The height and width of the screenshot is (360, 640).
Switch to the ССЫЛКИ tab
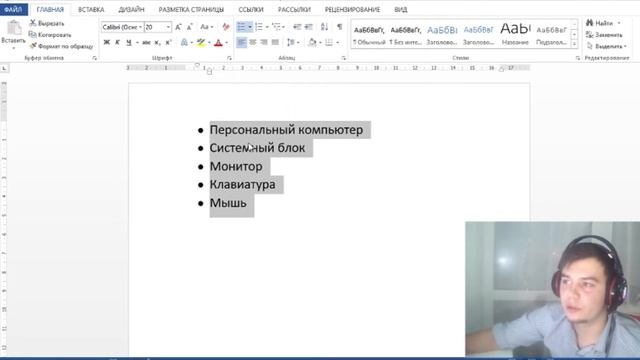[251, 9]
